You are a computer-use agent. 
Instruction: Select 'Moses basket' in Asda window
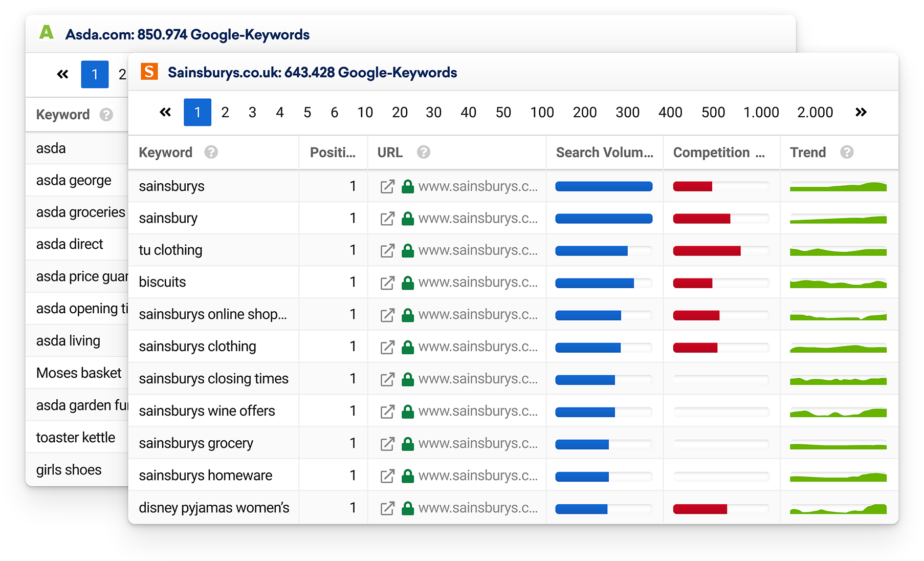point(79,373)
